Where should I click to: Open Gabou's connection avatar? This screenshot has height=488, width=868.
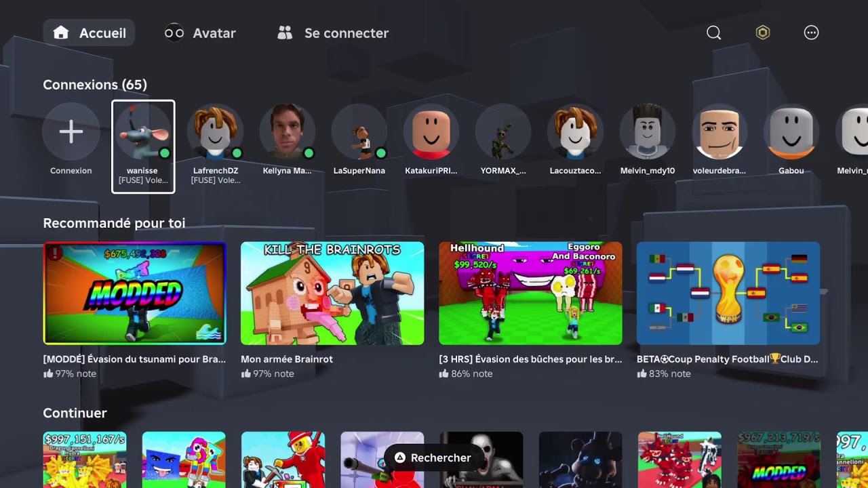tap(791, 131)
